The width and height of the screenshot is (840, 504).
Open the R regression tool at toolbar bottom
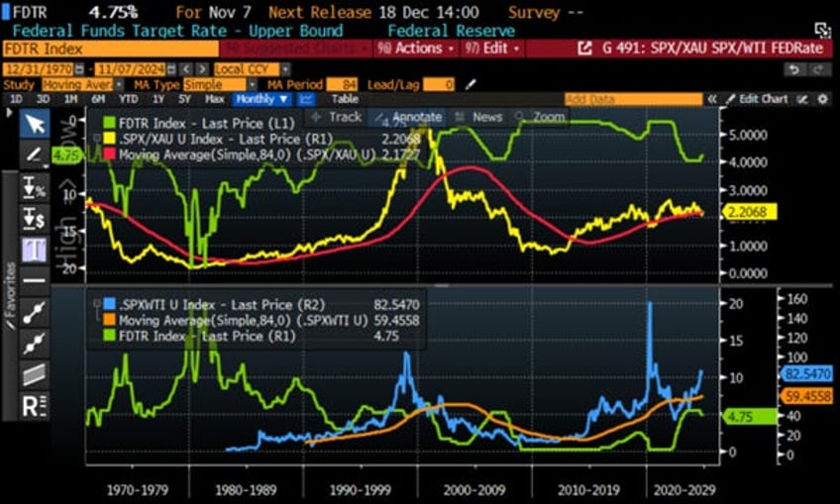[35, 406]
